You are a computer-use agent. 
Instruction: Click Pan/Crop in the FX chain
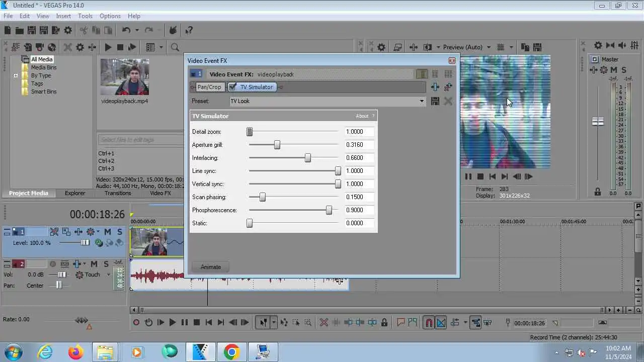pyautogui.click(x=209, y=87)
